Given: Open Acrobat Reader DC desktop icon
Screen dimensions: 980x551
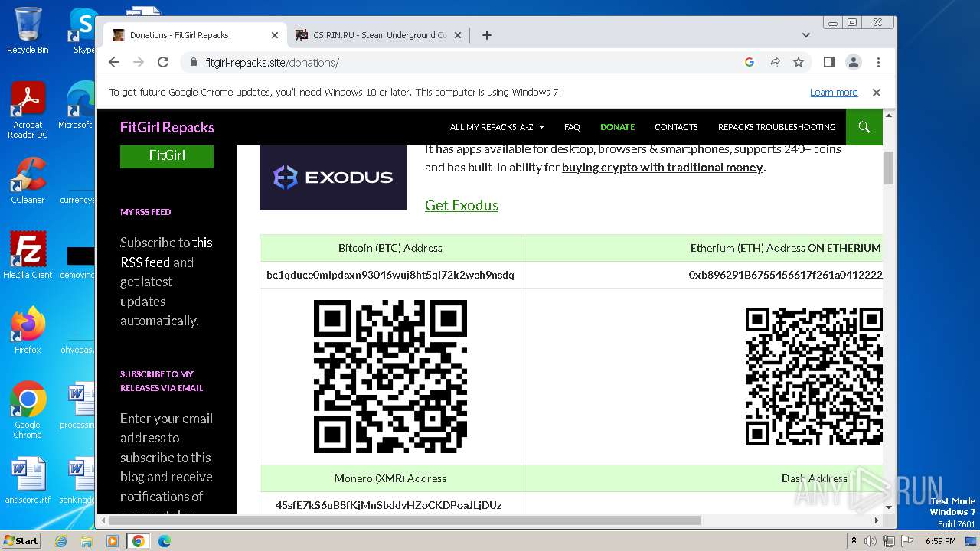Looking at the screenshot, I should (28, 110).
